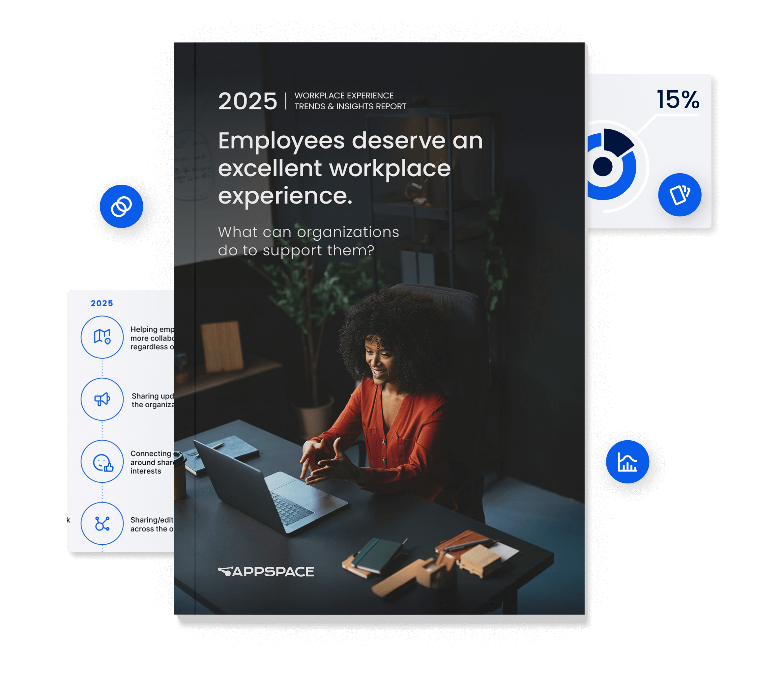Click the map location icon in the 2025 timeline
This screenshot has width=784, height=681.
pyautogui.click(x=102, y=337)
